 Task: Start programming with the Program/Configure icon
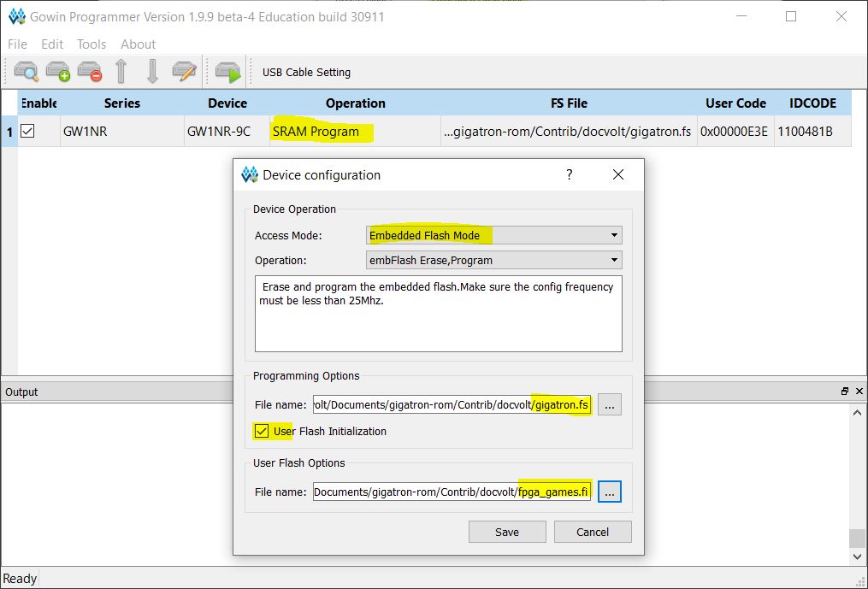click(227, 72)
